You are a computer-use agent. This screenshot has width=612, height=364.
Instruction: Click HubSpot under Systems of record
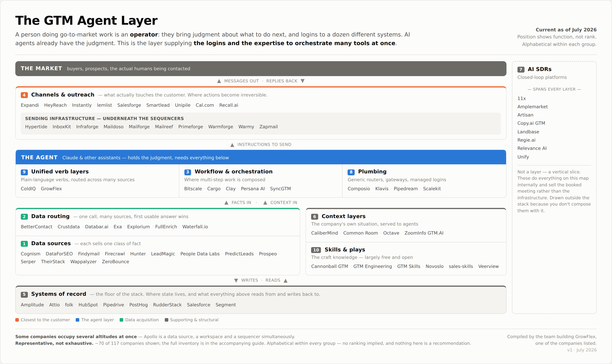88,305
